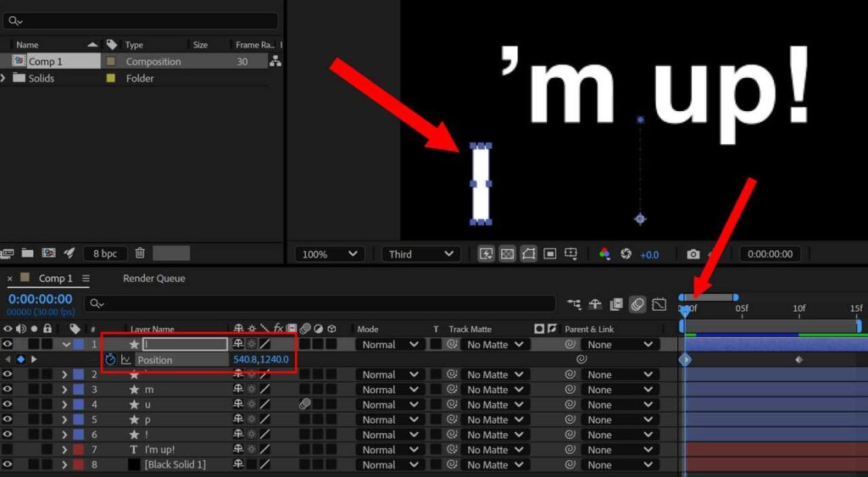This screenshot has height=477, width=868.
Task: Click the Interpret Footage icon in Project panel
Action: (x=7, y=253)
